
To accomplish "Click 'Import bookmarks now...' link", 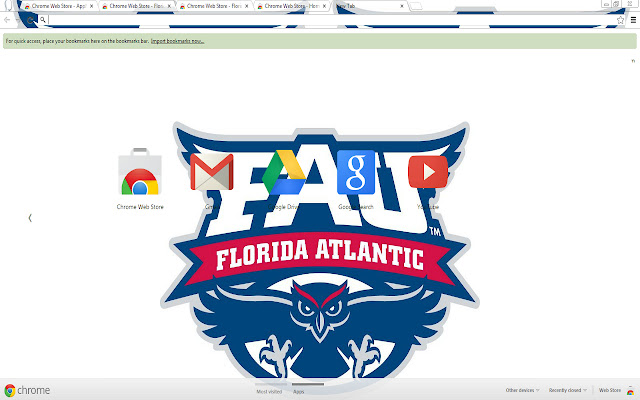I will click(x=178, y=41).
